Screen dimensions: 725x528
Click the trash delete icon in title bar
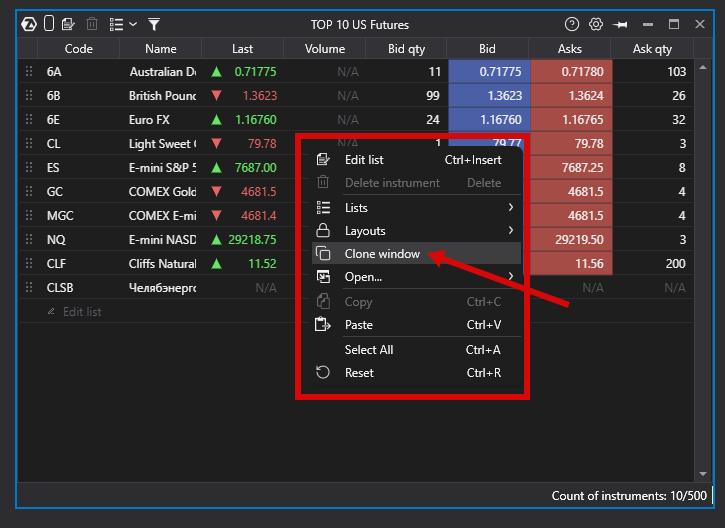point(92,24)
